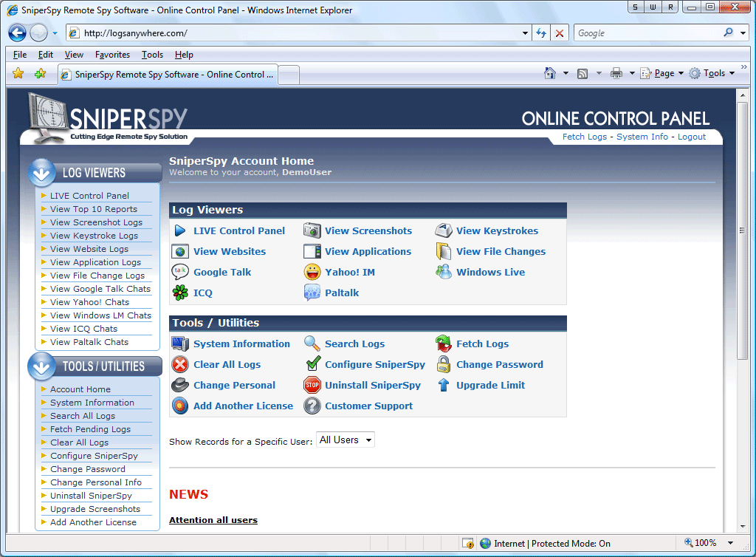The height and width of the screenshot is (557, 756).
Task: Open the Help menu
Action: 184,55
